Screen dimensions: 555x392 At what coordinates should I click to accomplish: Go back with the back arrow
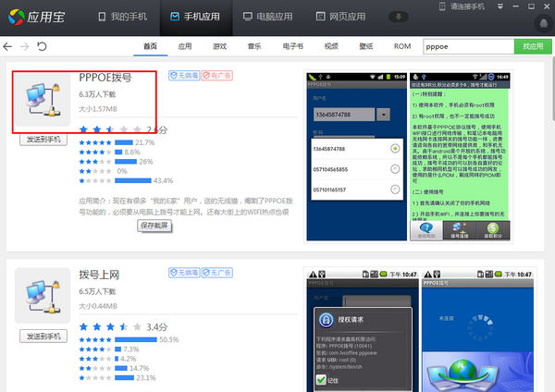click(x=7, y=46)
